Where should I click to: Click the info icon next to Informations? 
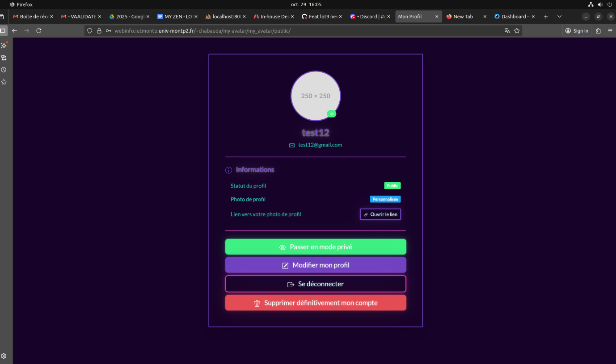click(228, 170)
